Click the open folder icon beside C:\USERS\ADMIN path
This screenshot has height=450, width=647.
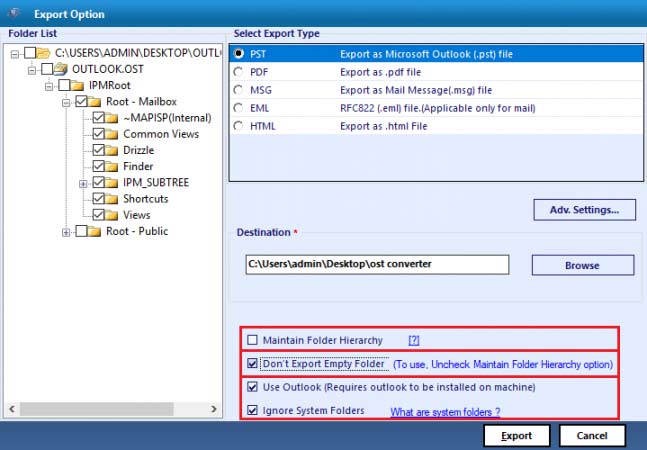pyautogui.click(x=43, y=53)
